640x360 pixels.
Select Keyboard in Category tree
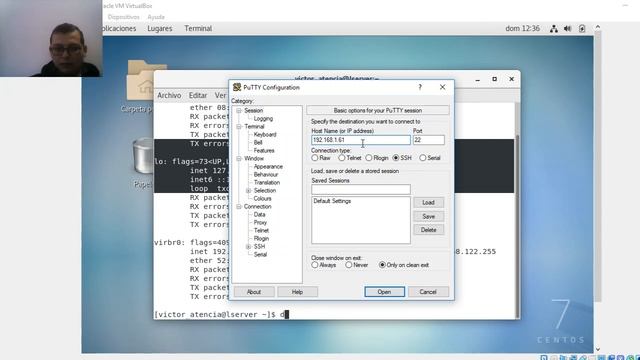point(265,135)
